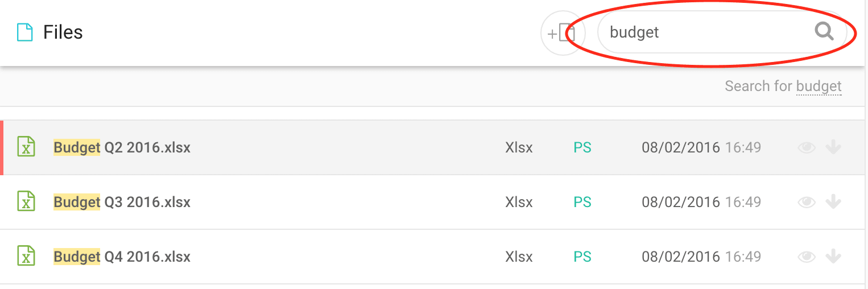Click the magnifying glass search icon

tap(824, 32)
